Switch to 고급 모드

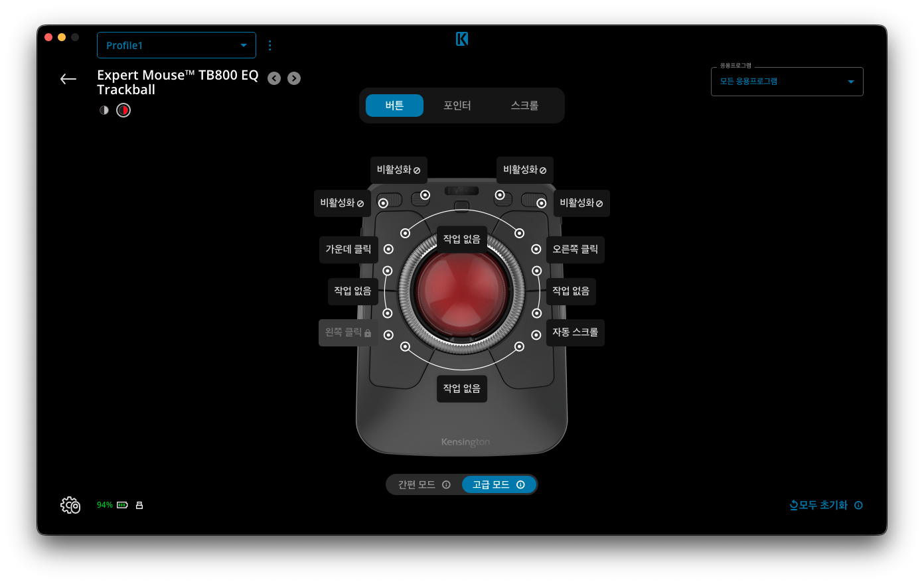pos(499,484)
